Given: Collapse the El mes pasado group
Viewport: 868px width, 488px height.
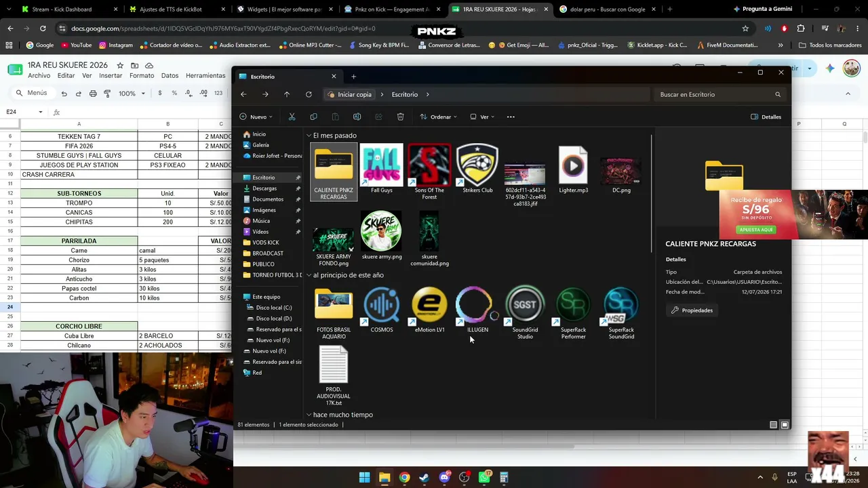Looking at the screenshot, I should (309, 136).
